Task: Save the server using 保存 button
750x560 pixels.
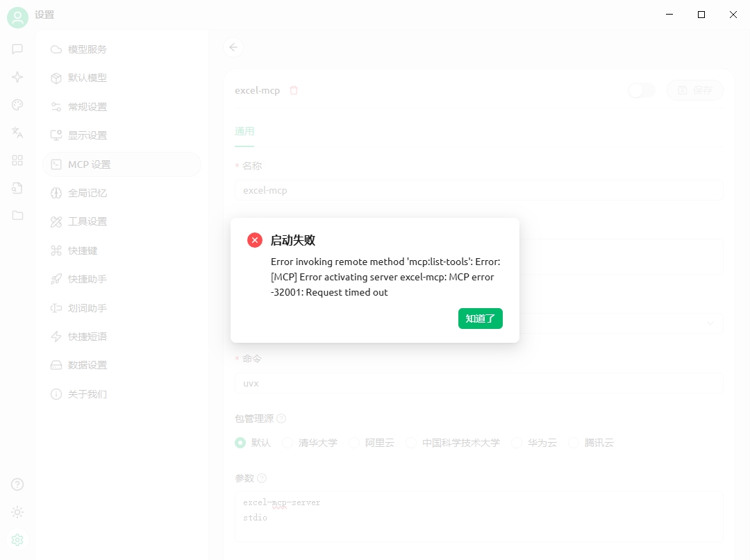Action: [695, 90]
